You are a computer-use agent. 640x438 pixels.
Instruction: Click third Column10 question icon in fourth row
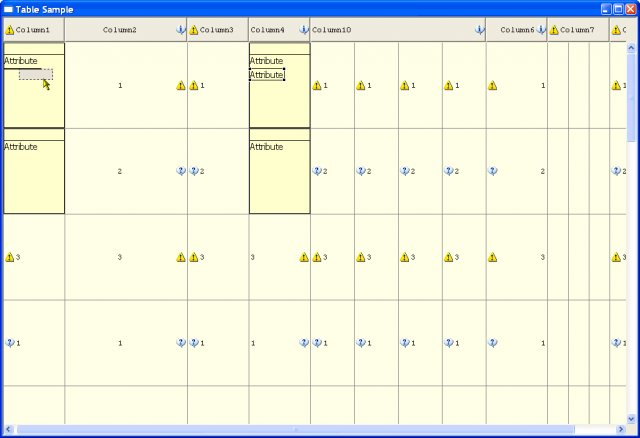405,343
